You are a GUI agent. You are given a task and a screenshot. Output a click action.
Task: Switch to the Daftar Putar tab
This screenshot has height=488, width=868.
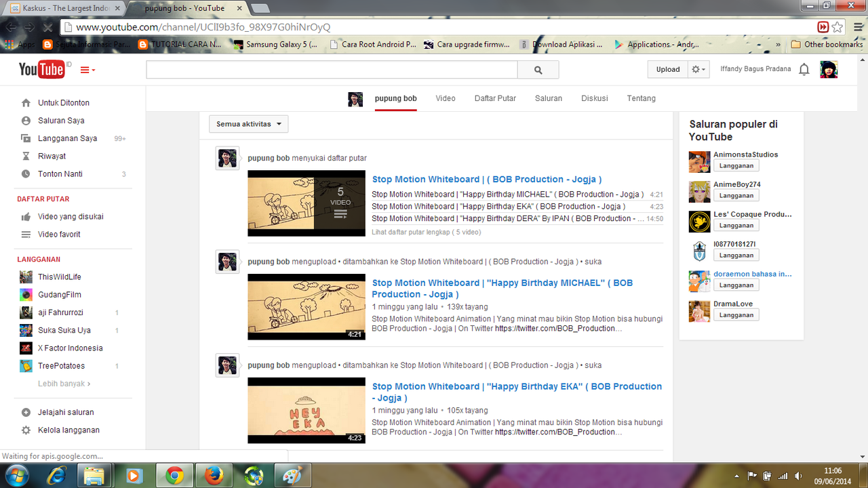click(x=495, y=98)
